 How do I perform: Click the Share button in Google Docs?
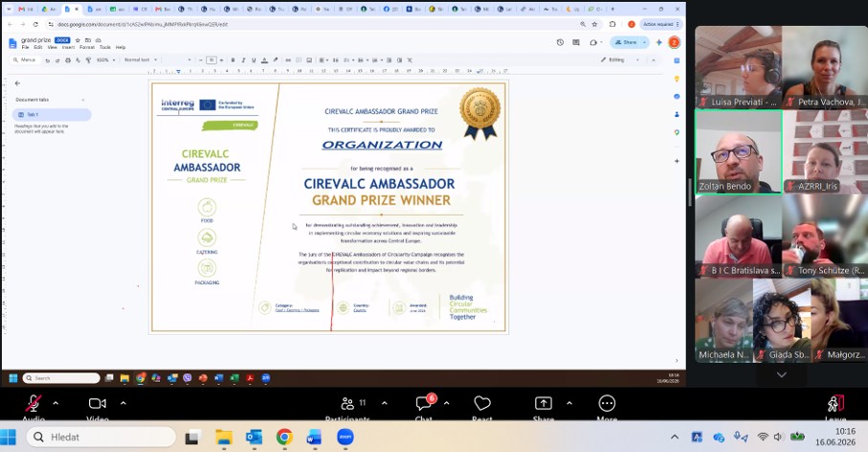point(626,43)
